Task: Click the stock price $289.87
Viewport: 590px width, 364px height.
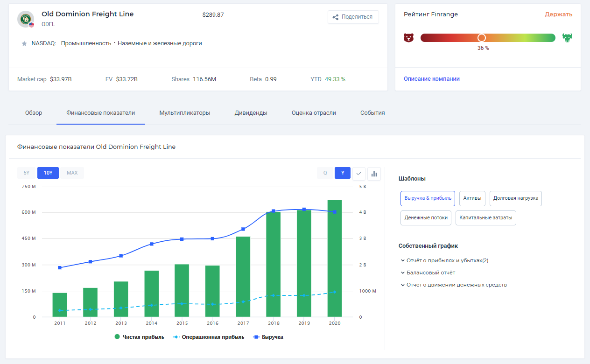Action: (213, 15)
